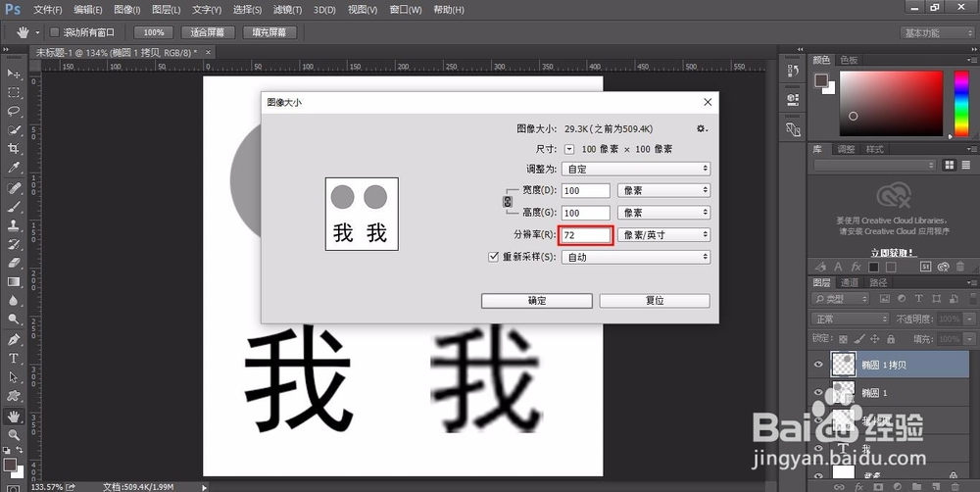The height and width of the screenshot is (492, 980).
Task: Select the Custom Shape tool
Action: coord(13,396)
